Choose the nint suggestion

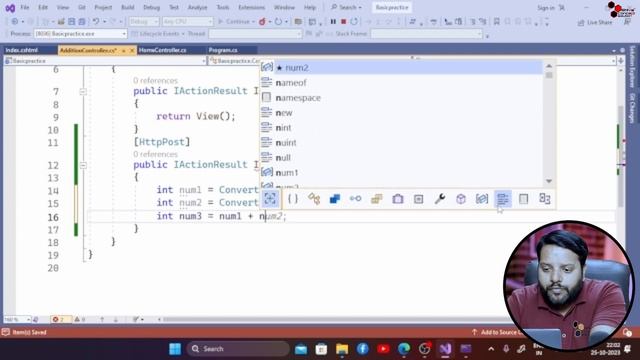pos(402,128)
